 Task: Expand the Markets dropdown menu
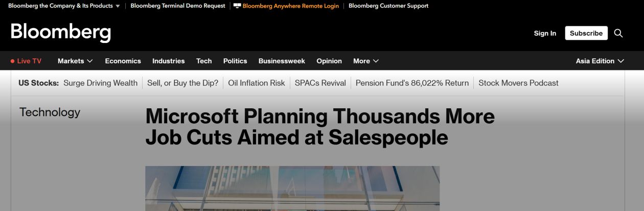[75, 61]
